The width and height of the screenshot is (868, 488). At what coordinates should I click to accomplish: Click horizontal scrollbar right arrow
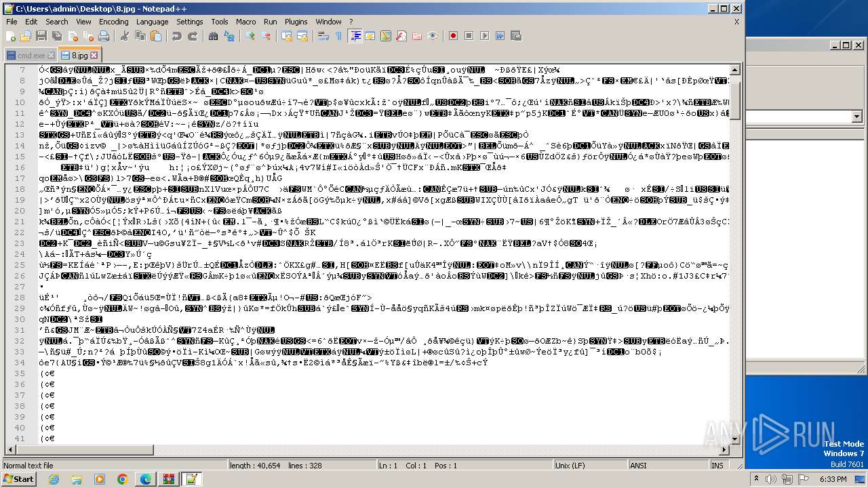[x=724, y=450]
